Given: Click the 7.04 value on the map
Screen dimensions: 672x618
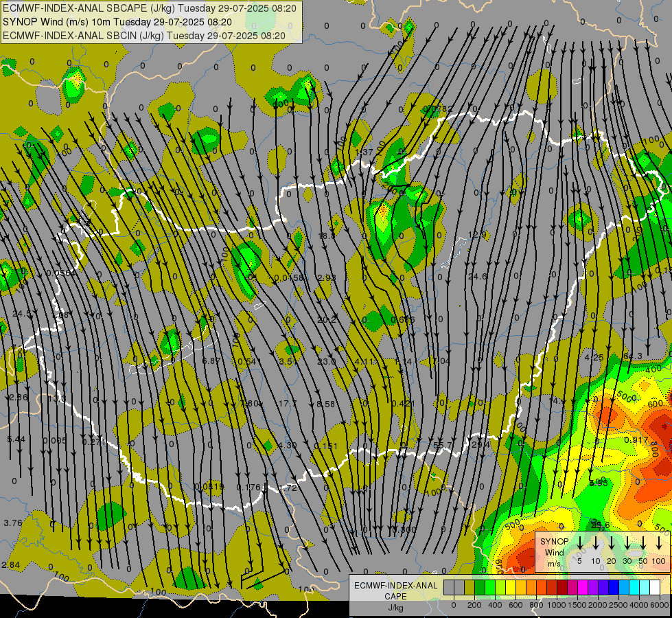Looking at the screenshot, I should (x=441, y=361).
